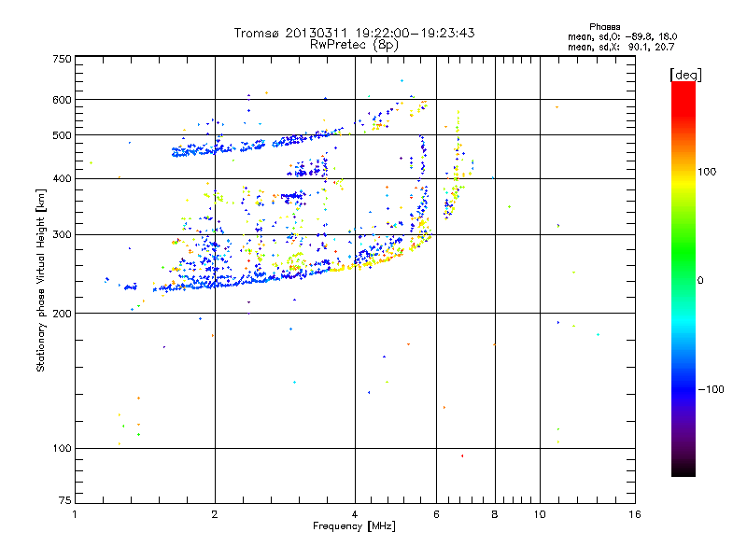The image size is (747, 560).
Task: Click the y-axis label '400'
Action: (x=62, y=178)
